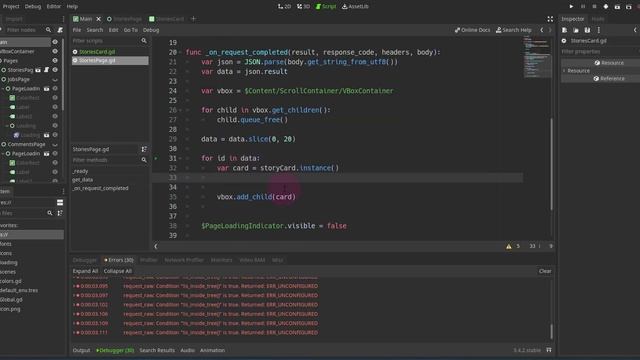Expand the error entry at 0:00:03.111
Viewport: 640px width, 360px height.
point(74,333)
